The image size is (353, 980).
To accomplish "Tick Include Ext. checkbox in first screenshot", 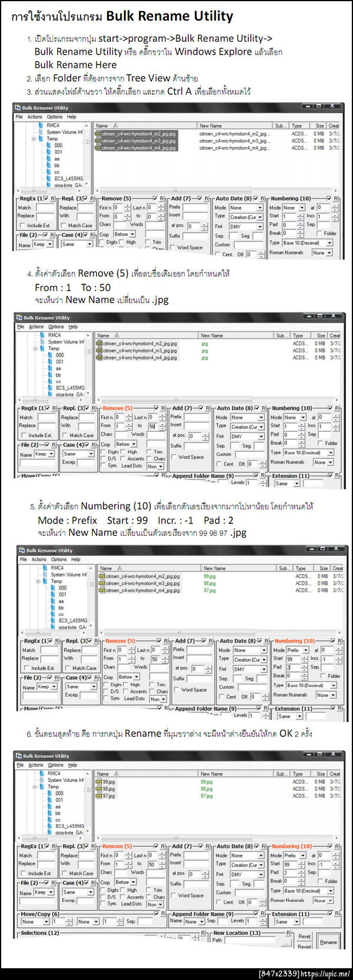I will 22,225.
